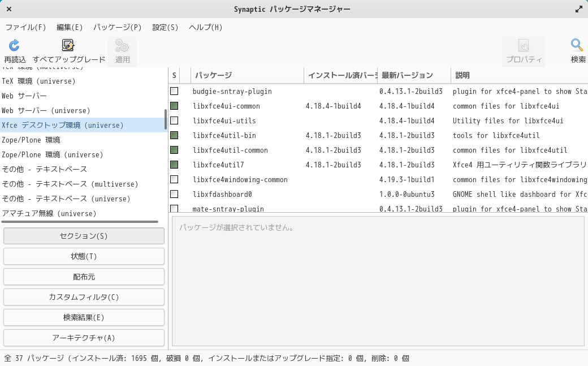Open the ヘルプ(H) menu
The image size is (588, 366).
(205, 27)
